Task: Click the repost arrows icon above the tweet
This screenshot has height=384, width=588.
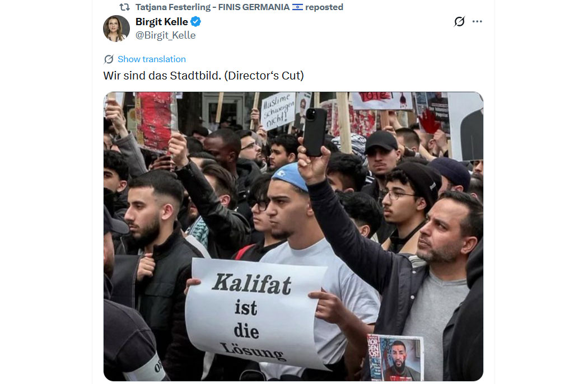Action: 124,7
